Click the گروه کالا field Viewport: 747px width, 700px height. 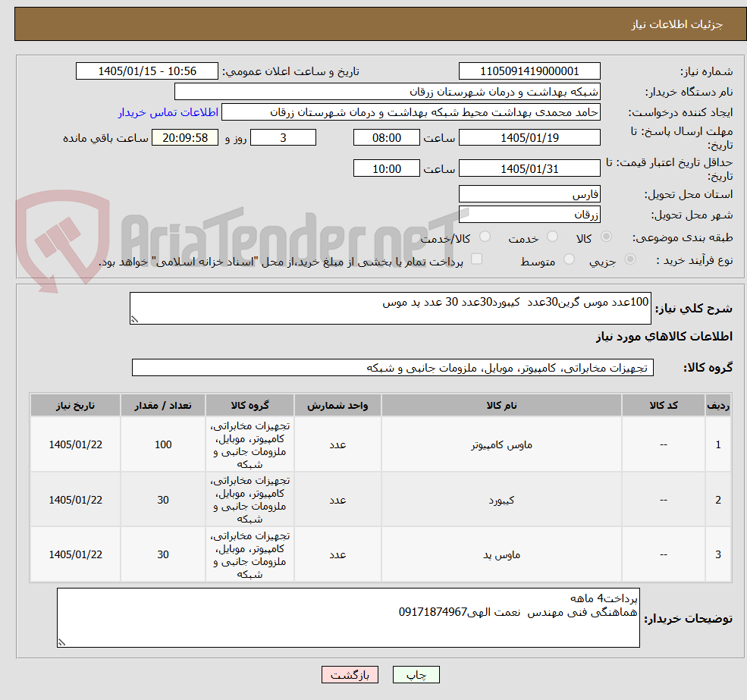[x=393, y=367]
